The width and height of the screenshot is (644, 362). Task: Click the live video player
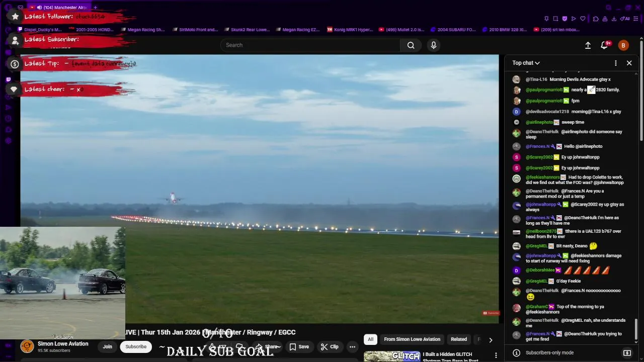(260, 189)
